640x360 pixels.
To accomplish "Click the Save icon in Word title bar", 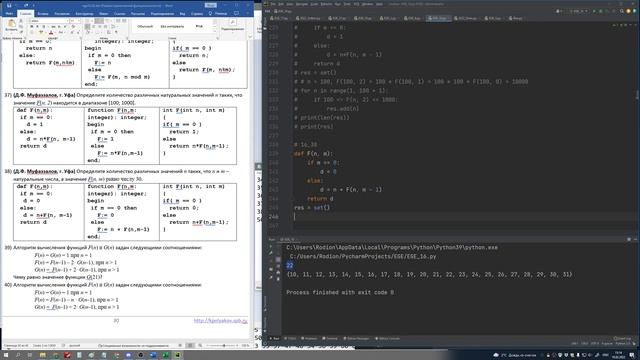I will coord(9,6).
